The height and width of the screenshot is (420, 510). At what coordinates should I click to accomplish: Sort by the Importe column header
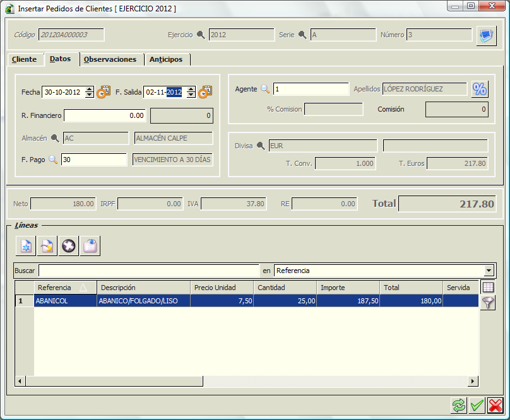pyautogui.click(x=348, y=288)
